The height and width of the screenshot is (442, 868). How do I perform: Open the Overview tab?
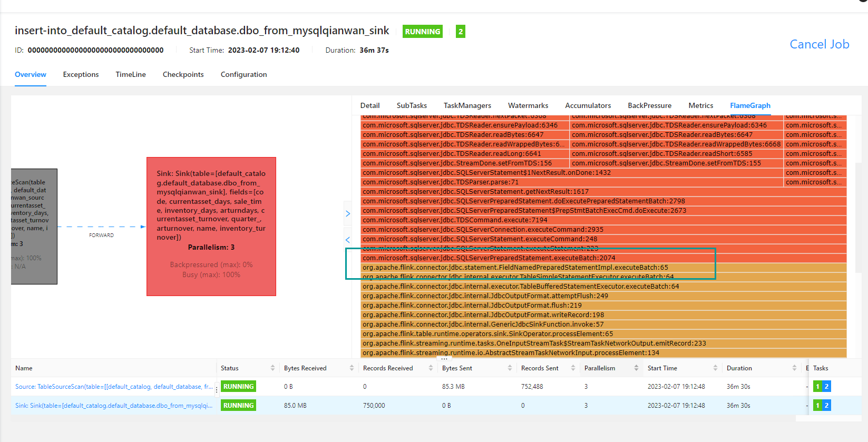point(31,74)
